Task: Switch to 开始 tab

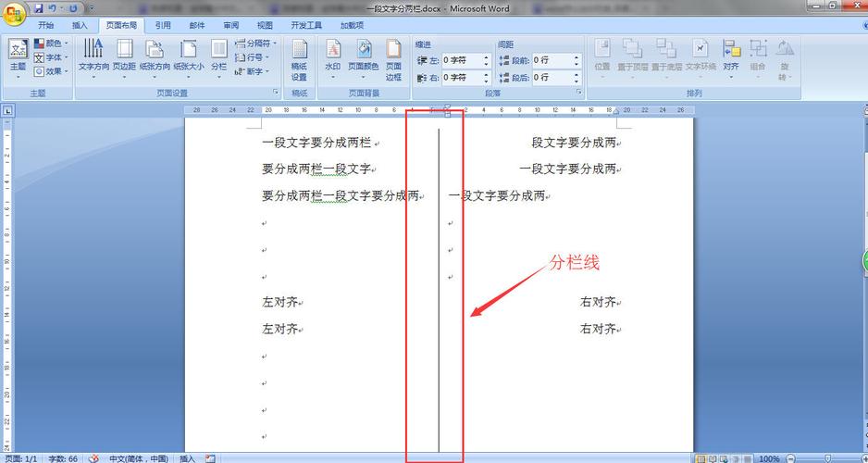Action: click(46, 26)
